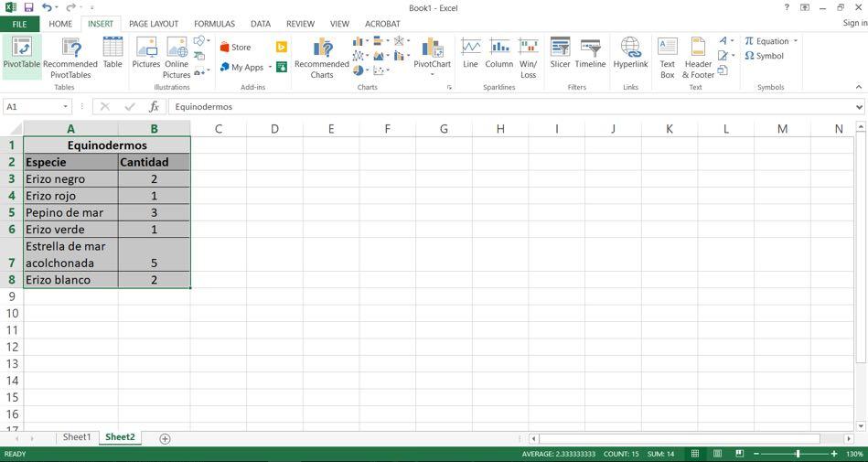Switch to the REVIEW tab

tap(300, 24)
